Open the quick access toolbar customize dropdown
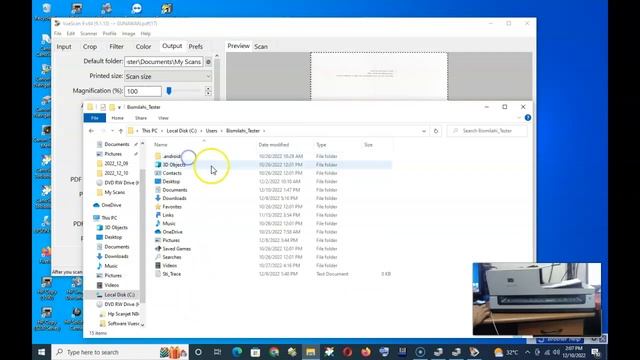 [x=119, y=107]
